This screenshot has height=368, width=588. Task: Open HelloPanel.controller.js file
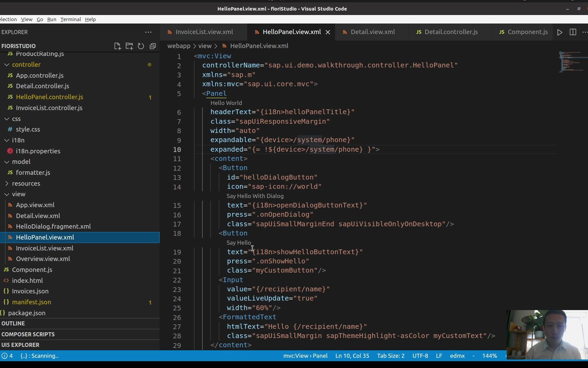point(49,97)
